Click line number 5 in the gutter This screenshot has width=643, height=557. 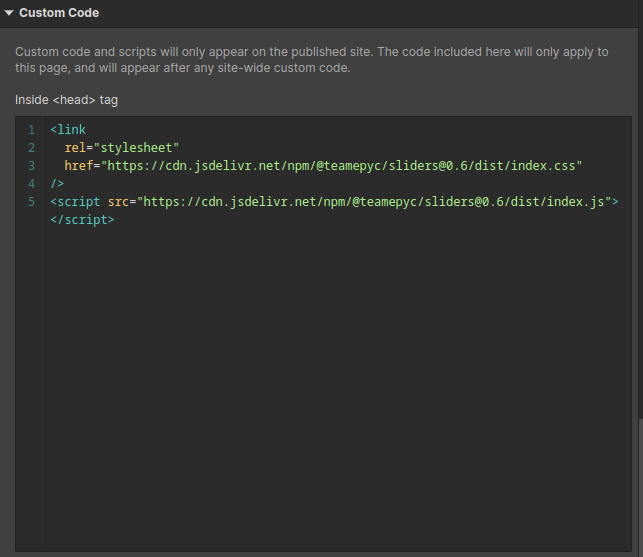coord(32,202)
